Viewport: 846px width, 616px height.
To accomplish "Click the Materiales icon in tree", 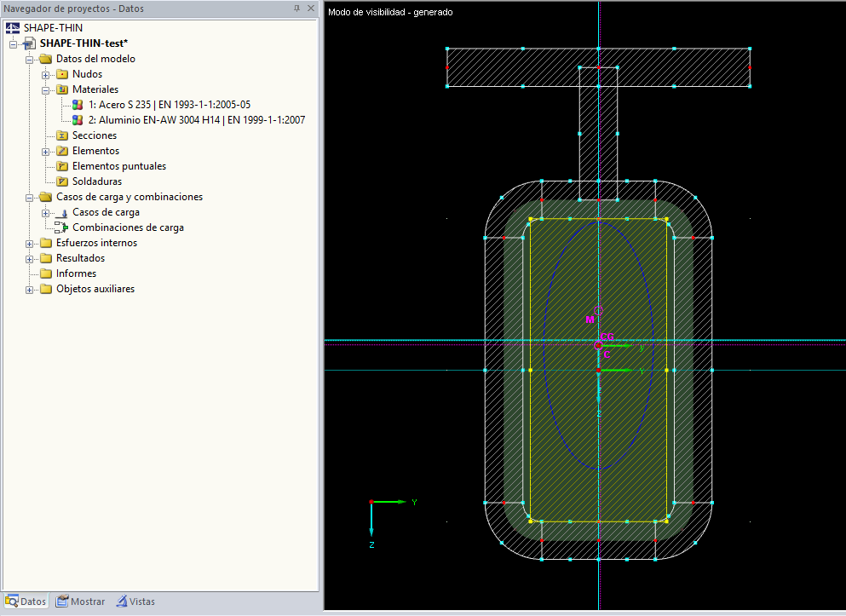I will coord(62,89).
